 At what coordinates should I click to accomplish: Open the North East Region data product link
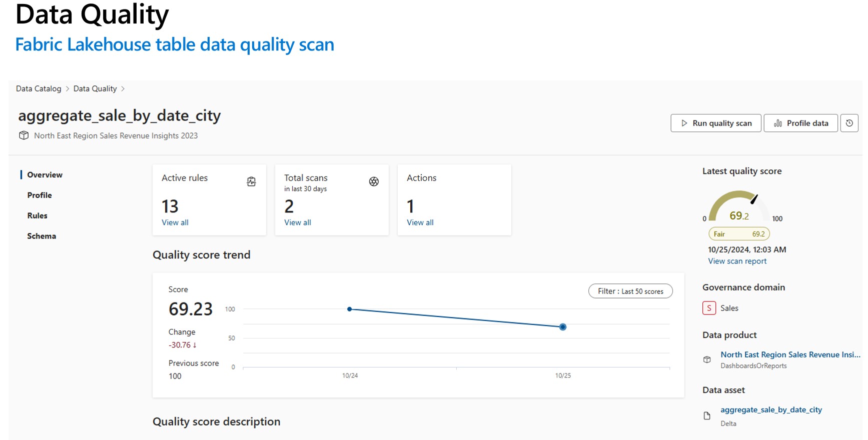pos(790,354)
